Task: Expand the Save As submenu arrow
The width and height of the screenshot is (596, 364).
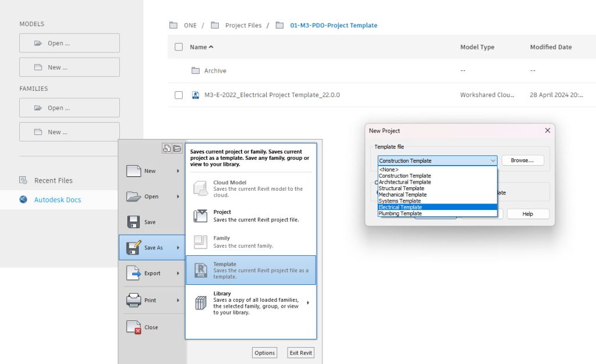Action: (x=178, y=248)
